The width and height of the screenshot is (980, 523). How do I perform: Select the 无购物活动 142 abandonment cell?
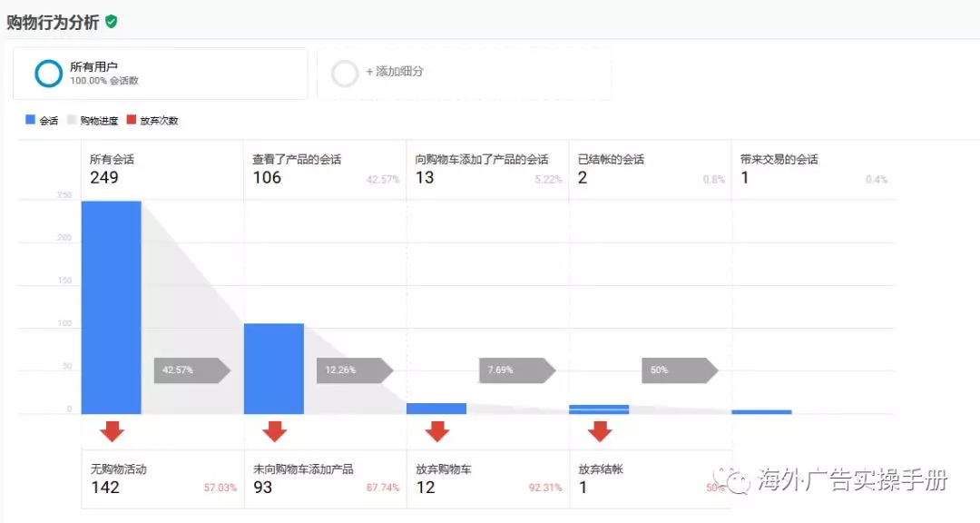162,479
